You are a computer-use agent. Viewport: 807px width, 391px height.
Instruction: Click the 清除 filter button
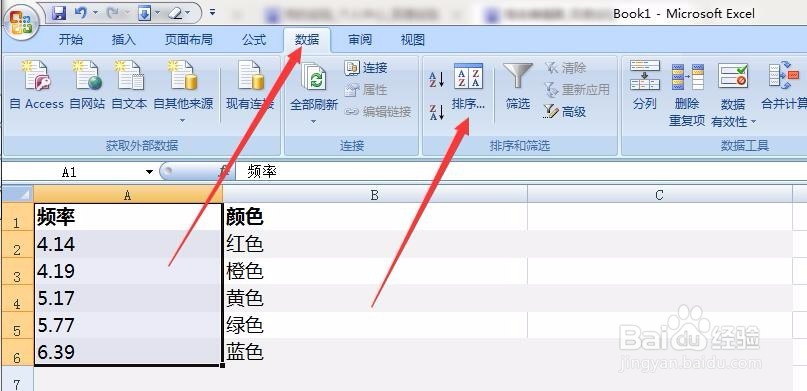coord(566,68)
